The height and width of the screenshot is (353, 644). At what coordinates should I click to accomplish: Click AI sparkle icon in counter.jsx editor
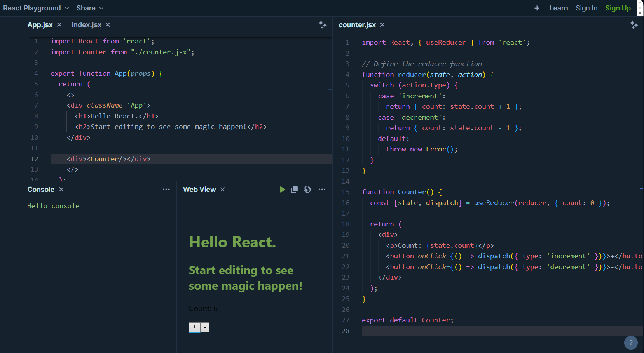pyautogui.click(x=634, y=25)
